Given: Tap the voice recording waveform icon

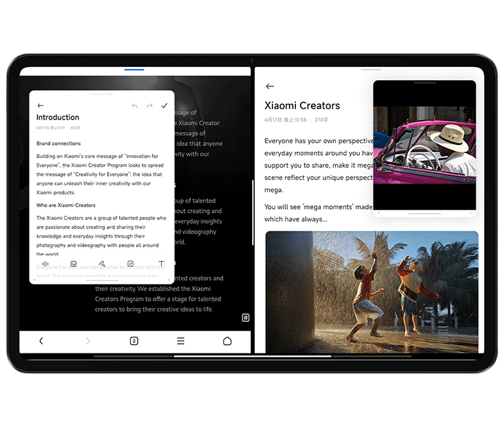Looking at the screenshot, I should click(45, 263).
